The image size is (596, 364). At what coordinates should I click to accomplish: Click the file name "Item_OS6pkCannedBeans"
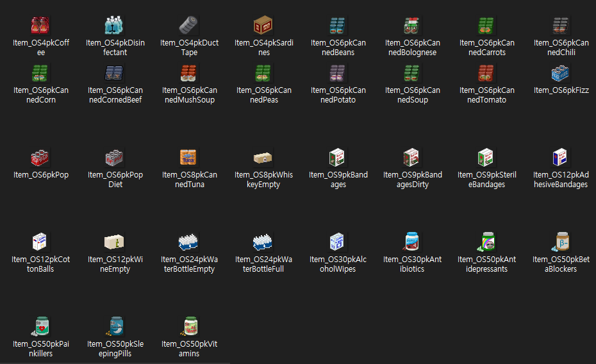338,47
